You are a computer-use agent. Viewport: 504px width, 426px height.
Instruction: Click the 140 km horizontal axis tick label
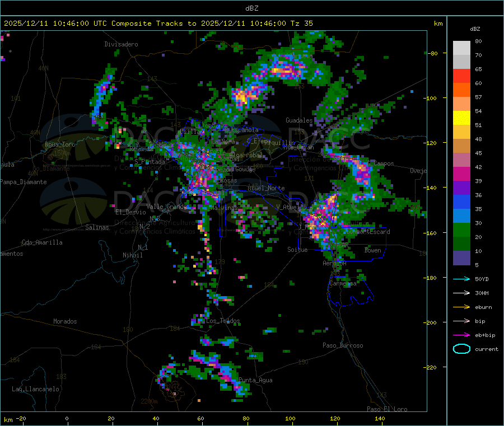[380, 418]
